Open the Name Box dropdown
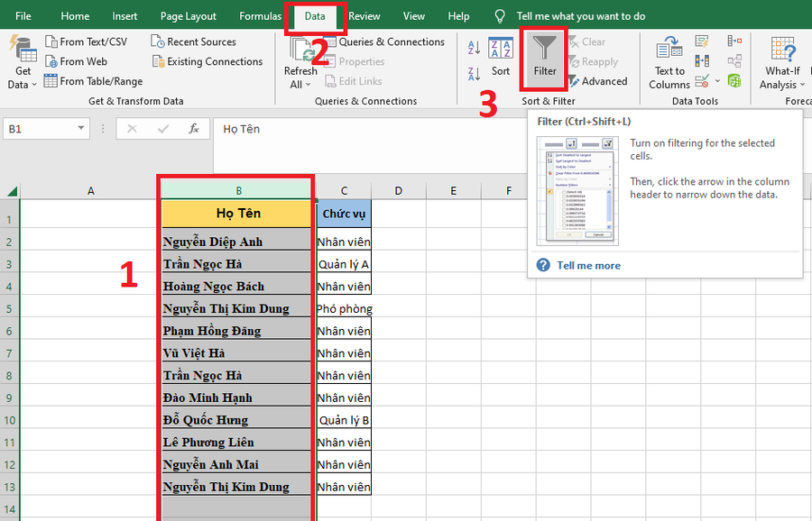The width and height of the screenshot is (812, 521). [81, 128]
